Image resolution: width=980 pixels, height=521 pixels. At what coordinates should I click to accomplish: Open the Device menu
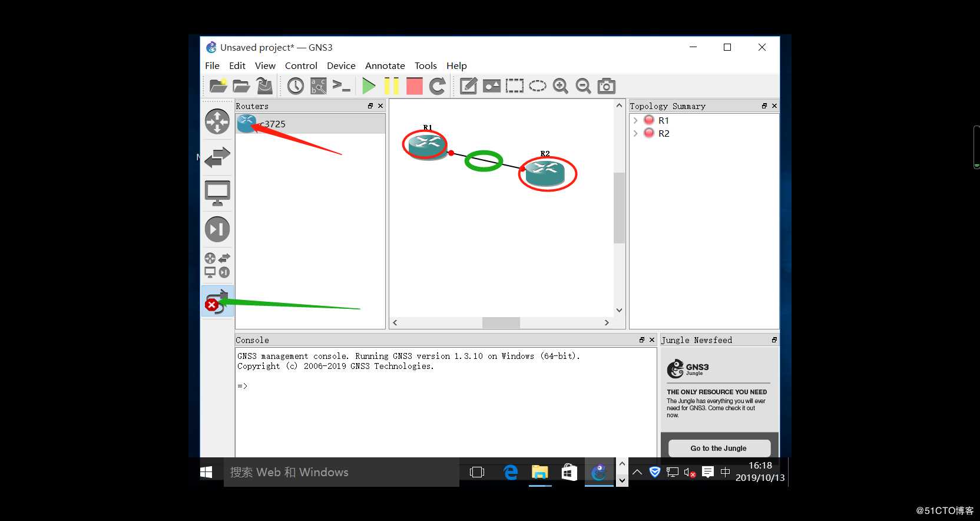[x=341, y=65]
